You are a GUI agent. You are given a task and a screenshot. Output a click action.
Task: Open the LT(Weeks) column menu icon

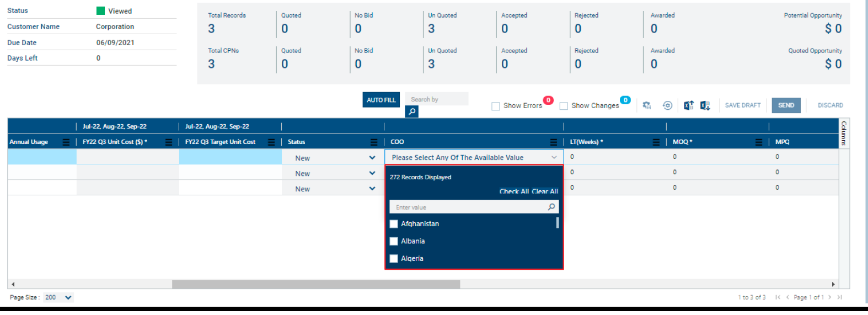coord(656,142)
